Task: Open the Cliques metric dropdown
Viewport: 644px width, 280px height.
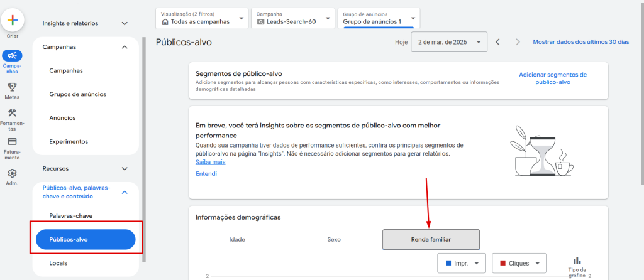Action: click(x=519, y=263)
